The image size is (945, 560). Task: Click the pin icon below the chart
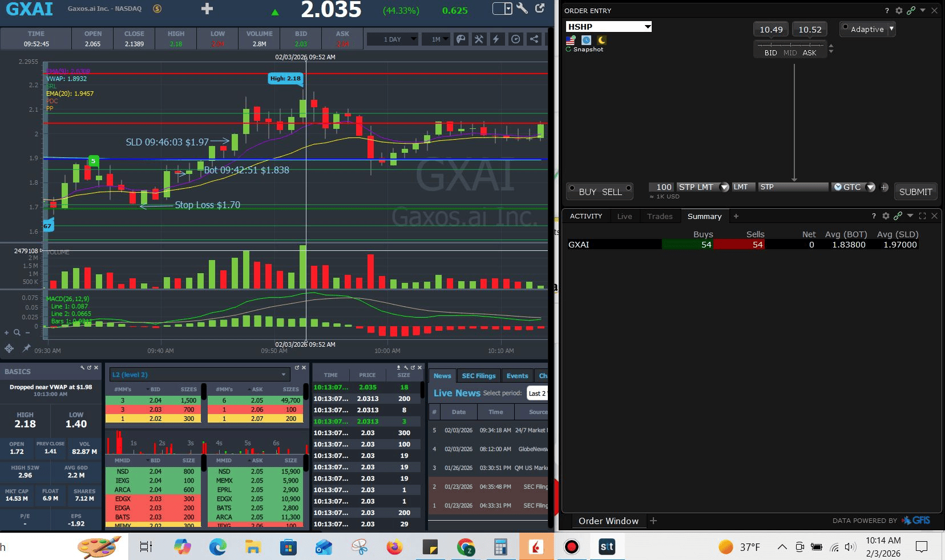(26, 348)
